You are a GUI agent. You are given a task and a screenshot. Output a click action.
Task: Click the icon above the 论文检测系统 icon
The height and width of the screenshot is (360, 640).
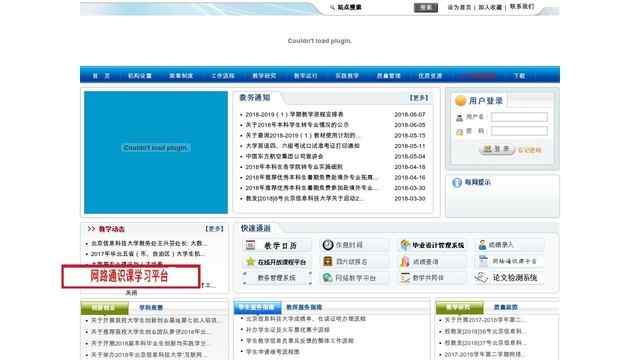click(x=483, y=261)
